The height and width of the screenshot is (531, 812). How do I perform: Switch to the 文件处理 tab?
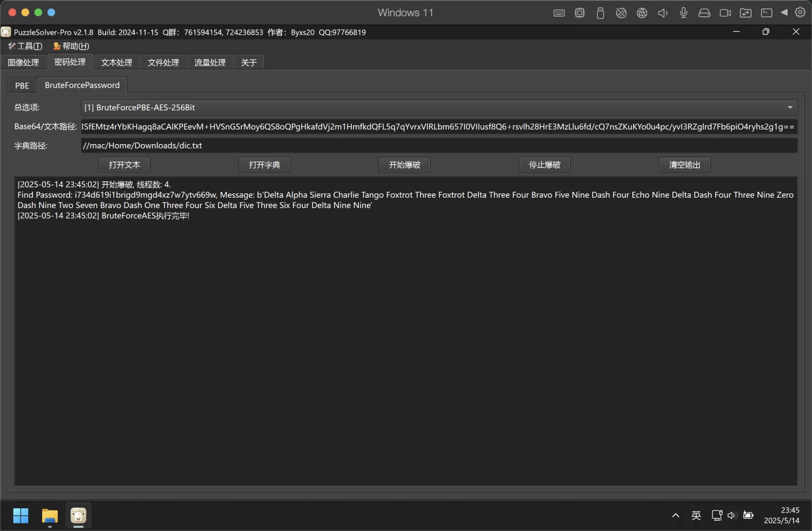pos(163,62)
